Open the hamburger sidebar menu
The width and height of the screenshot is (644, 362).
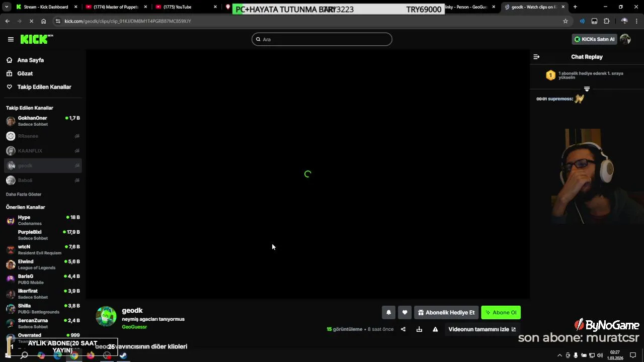[x=11, y=39]
